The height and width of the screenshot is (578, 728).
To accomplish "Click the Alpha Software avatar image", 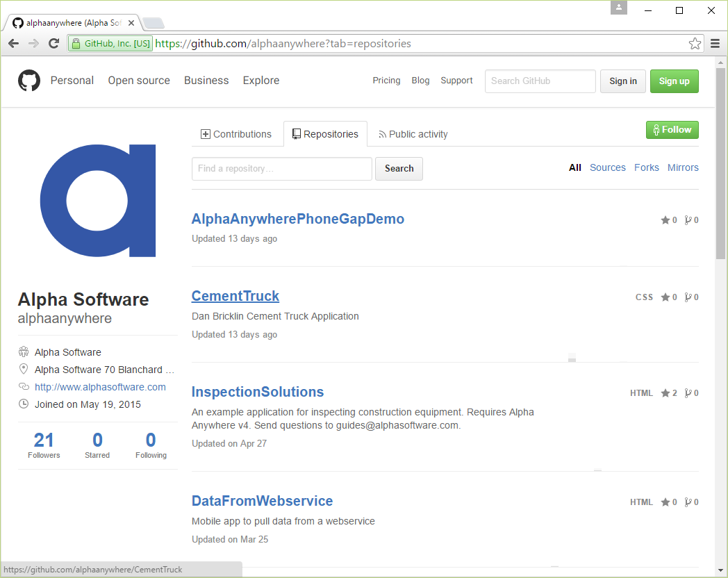I will click(x=98, y=201).
